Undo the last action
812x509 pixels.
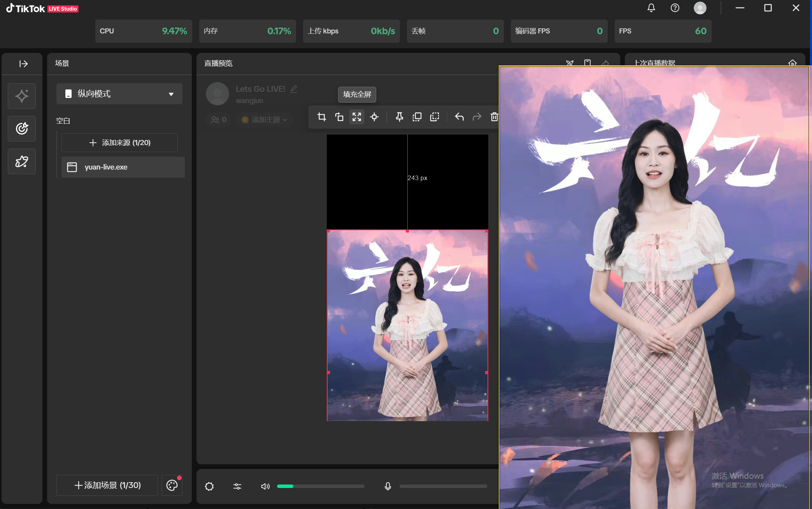tap(459, 117)
